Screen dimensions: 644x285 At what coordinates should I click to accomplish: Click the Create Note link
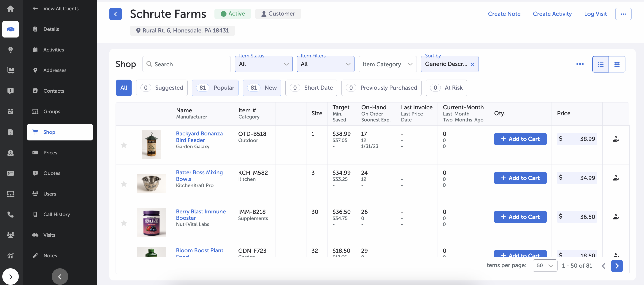click(504, 14)
